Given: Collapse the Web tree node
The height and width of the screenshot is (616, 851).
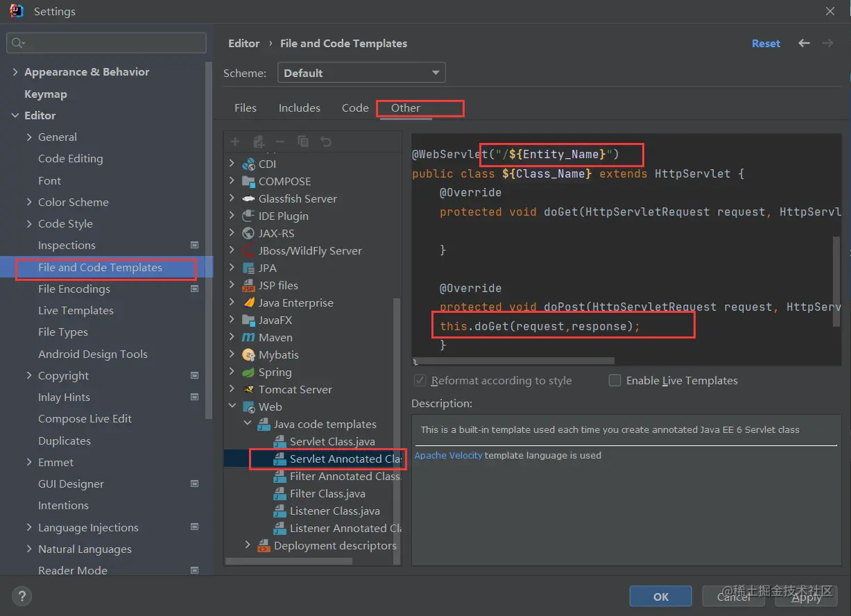Looking at the screenshot, I should pyautogui.click(x=232, y=407).
